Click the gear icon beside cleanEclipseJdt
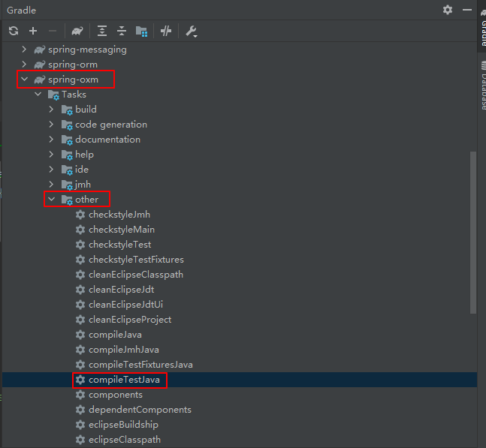Screen dimensions: 486x448 [x=80, y=290]
